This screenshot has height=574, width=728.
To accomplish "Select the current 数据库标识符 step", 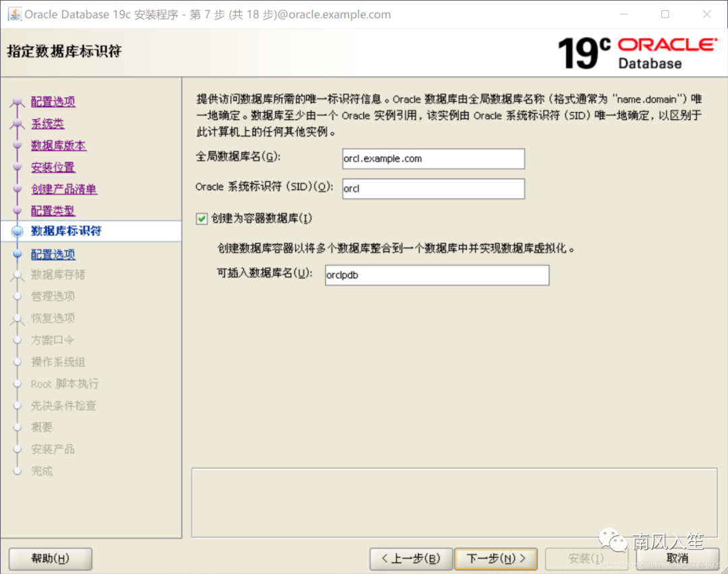I will pos(66,231).
